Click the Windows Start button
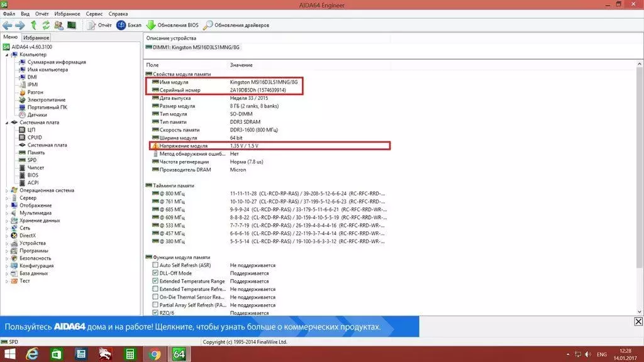This screenshot has height=362, width=644. point(9,354)
